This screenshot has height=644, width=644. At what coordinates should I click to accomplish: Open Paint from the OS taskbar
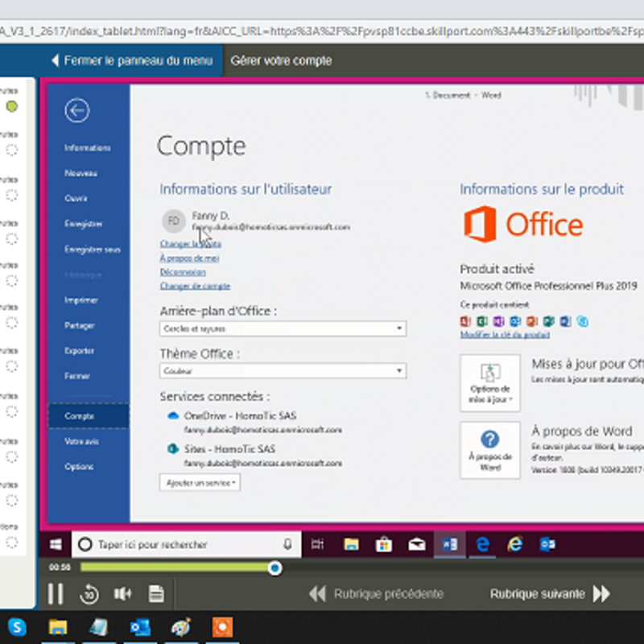point(181,627)
